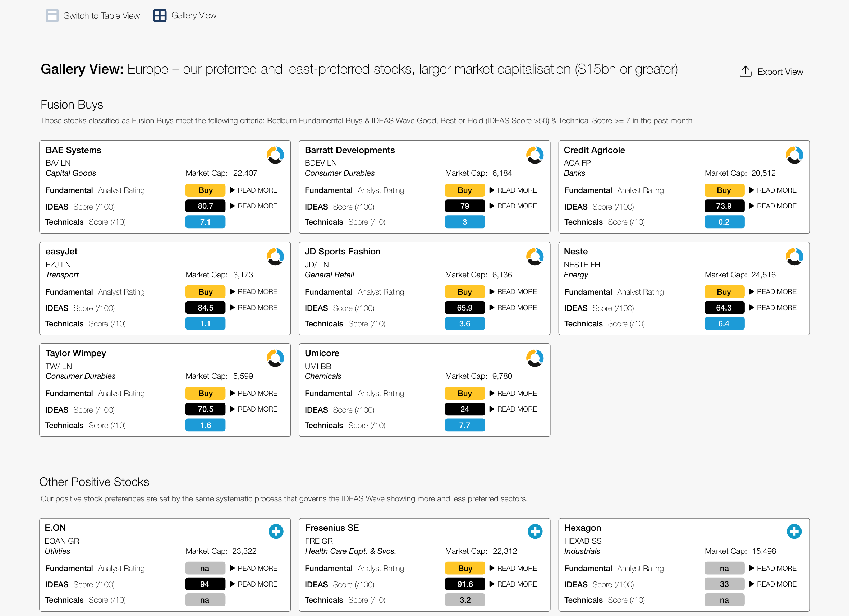
Task: Open READ MORE for Neste Fundamental rating
Action: point(773,291)
